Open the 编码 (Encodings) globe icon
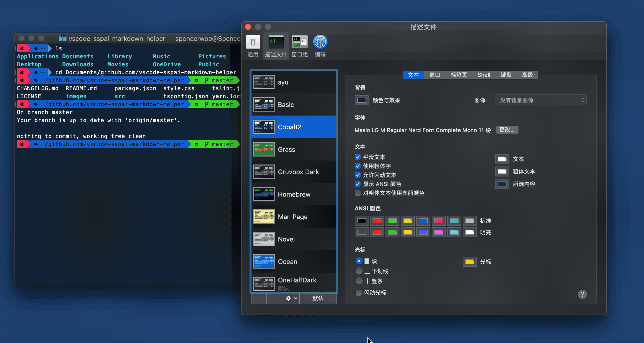Screen dimensions: 644x343 point(320,42)
